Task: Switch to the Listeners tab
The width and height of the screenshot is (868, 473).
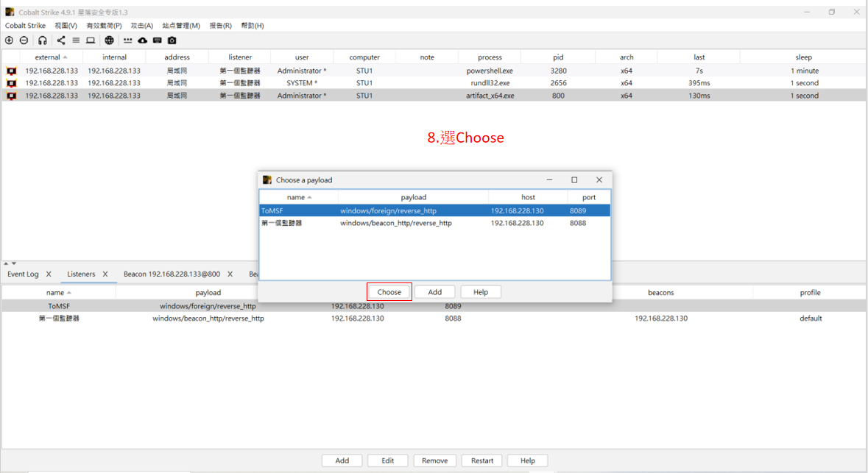Action: (81, 274)
